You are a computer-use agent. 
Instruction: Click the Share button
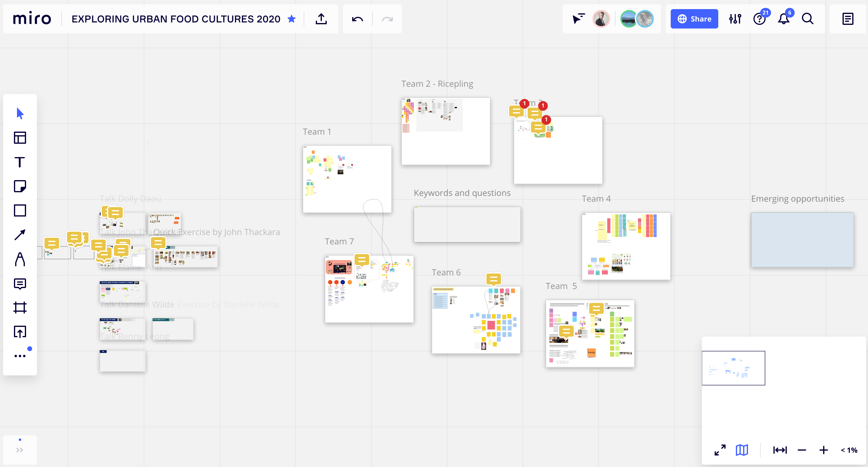point(694,19)
